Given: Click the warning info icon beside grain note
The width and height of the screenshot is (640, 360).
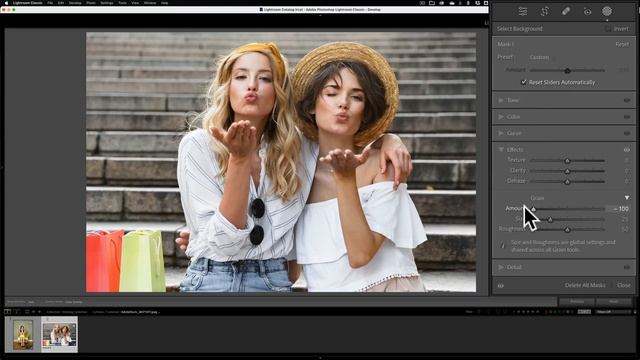Looking at the screenshot, I should point(503,246).
